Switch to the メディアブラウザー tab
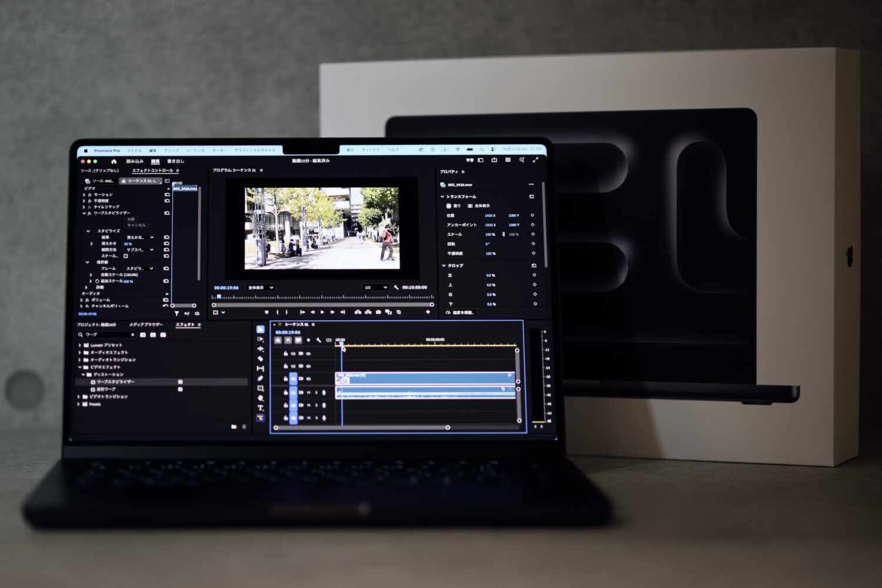882x588 pixels. [x=146, y=325]
